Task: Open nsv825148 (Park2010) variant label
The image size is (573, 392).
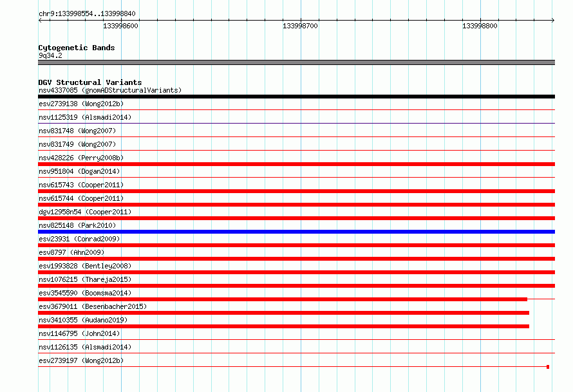Action: (x=77, y=225)
